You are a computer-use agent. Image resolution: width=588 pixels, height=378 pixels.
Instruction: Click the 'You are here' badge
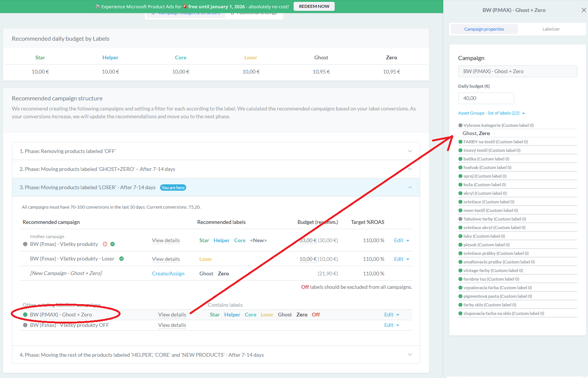pos(173,188)
